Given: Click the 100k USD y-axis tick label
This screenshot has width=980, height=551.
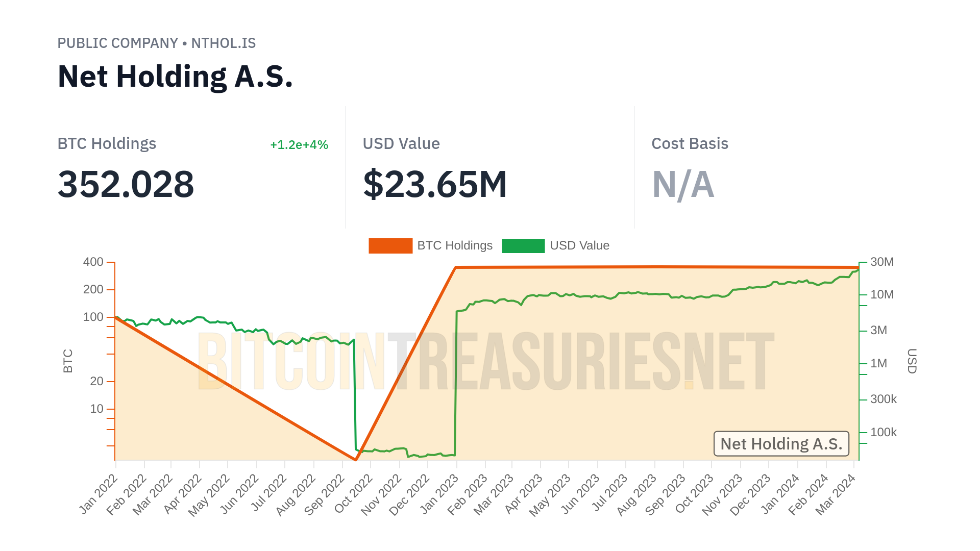Looking at the screenshot, I should click(x=883, y=432).
